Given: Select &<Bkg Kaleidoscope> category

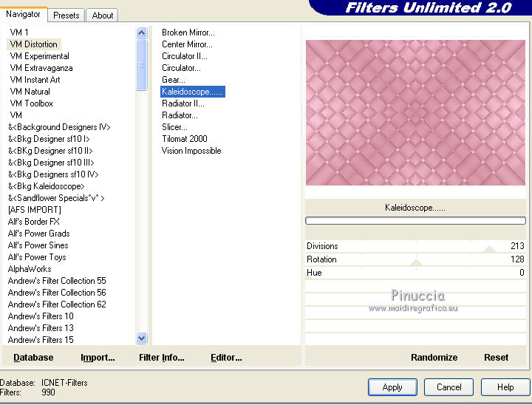Looking at the screenshot, I should click(46, 186).
